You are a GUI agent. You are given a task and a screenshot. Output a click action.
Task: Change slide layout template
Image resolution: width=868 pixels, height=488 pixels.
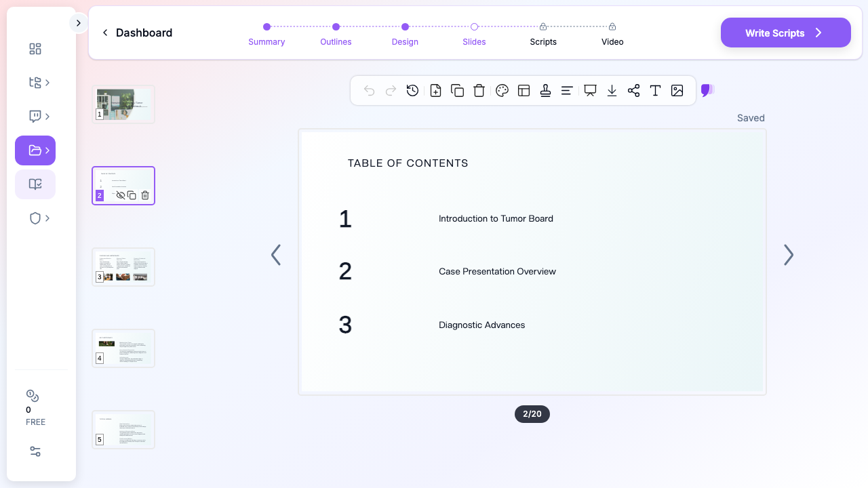click(524, 91)
